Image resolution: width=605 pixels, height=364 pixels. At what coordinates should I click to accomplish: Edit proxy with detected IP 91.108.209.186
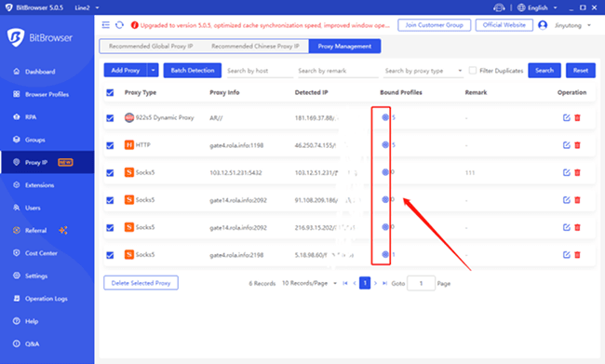566,200
